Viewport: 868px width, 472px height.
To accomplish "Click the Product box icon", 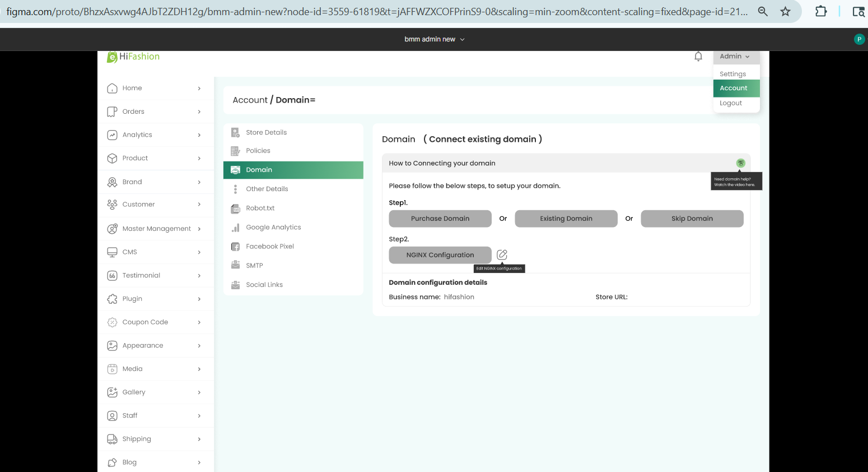I will 112,158.
